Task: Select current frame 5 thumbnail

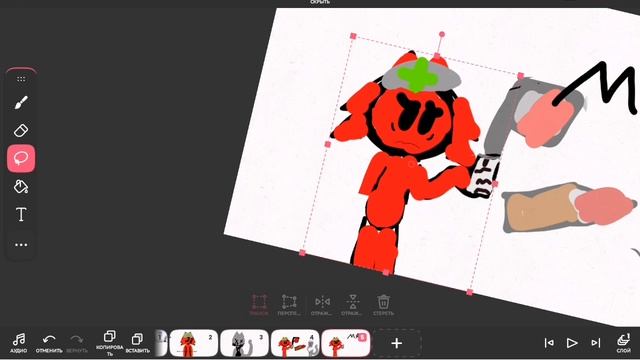Action: pyautogui.click(x=346, y=343)
